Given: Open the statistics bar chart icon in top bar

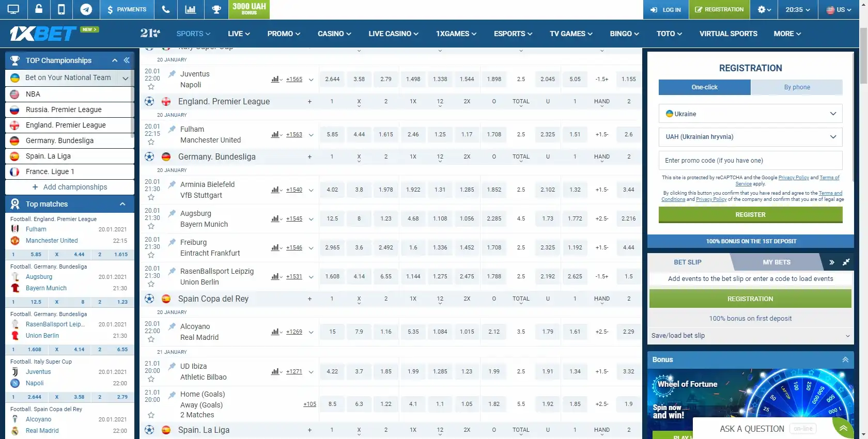Looking at the screenshot, I should 190,9.
